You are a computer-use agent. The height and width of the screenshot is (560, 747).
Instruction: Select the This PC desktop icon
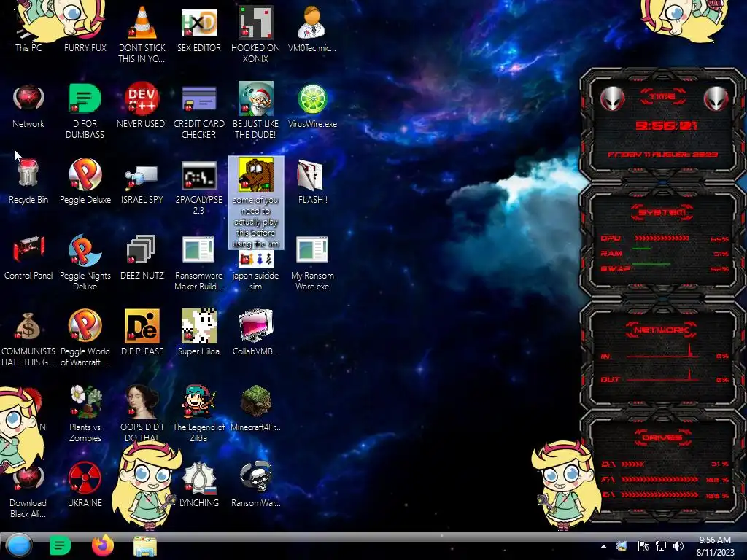click(28, 28)
